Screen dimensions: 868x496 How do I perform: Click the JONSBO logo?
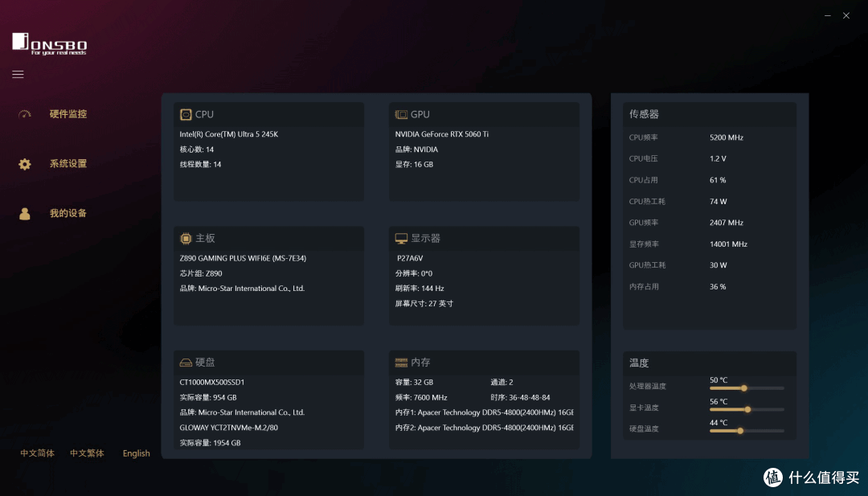click(49, 43)
